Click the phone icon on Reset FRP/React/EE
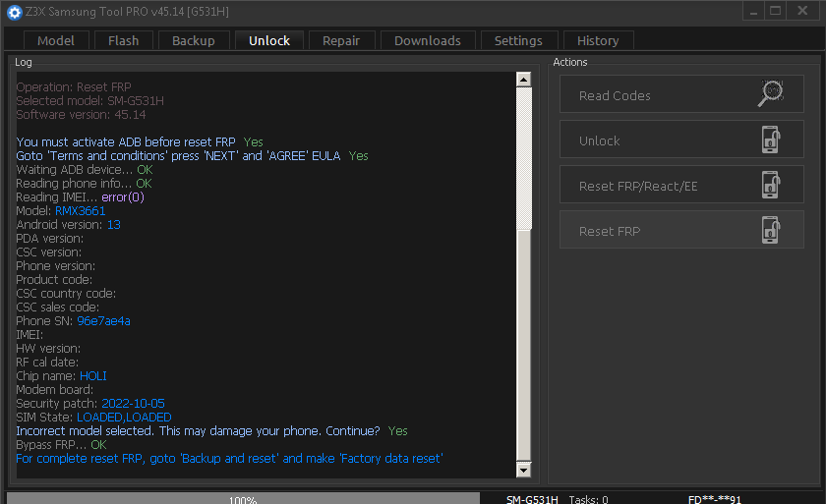Screen dimensions: 826x504 pyautogui.click(x=771, y=185)
